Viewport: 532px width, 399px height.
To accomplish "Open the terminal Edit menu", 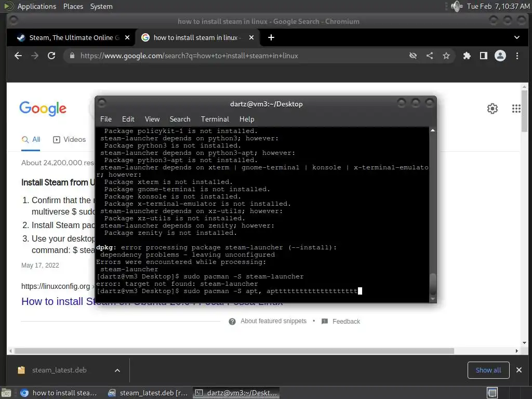I will 128,119.
